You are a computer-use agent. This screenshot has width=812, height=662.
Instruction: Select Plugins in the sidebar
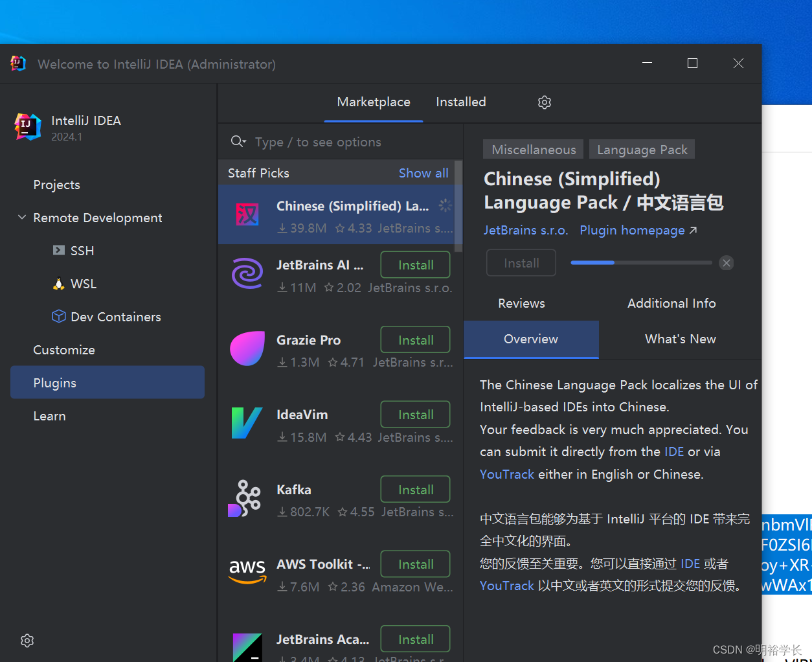click(x=107, y=382)
